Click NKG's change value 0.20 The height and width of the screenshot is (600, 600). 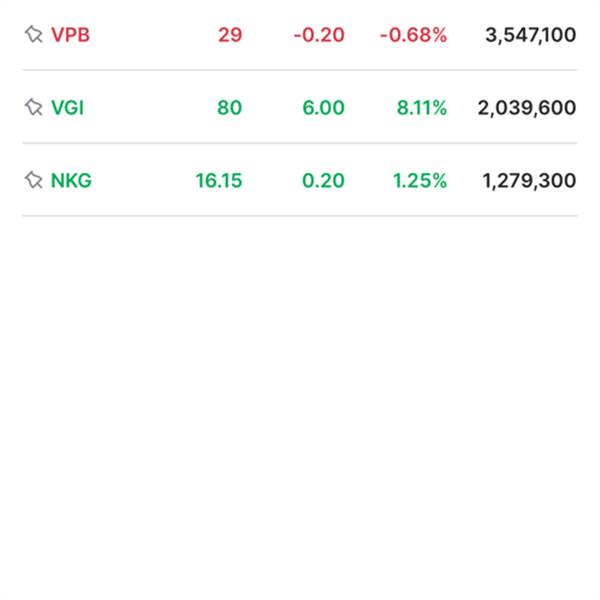(323, 181)
